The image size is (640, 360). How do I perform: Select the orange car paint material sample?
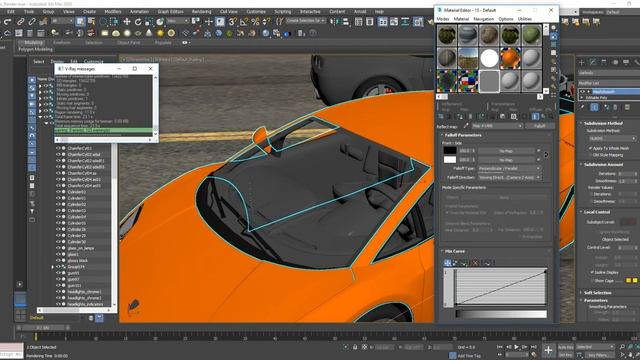pyautogui.click(x=510, y=58)
